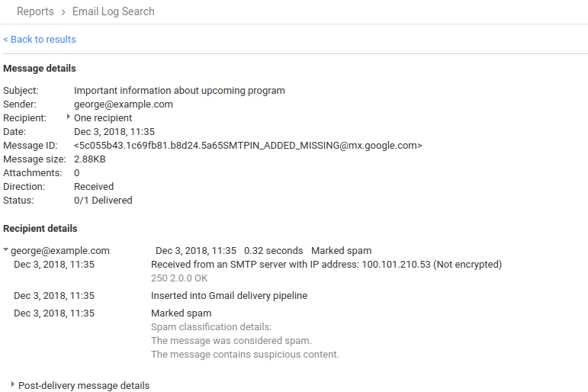The height and width of the screenshot is (392, 588).
Task: Select the subject line text
Action: (179, 91)
